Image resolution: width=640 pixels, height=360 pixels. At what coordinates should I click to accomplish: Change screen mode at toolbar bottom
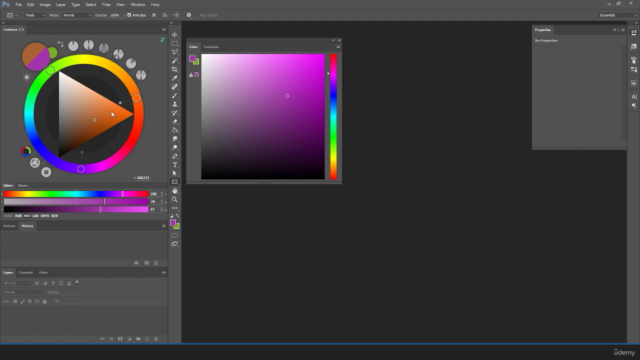(x=175, y=244)
